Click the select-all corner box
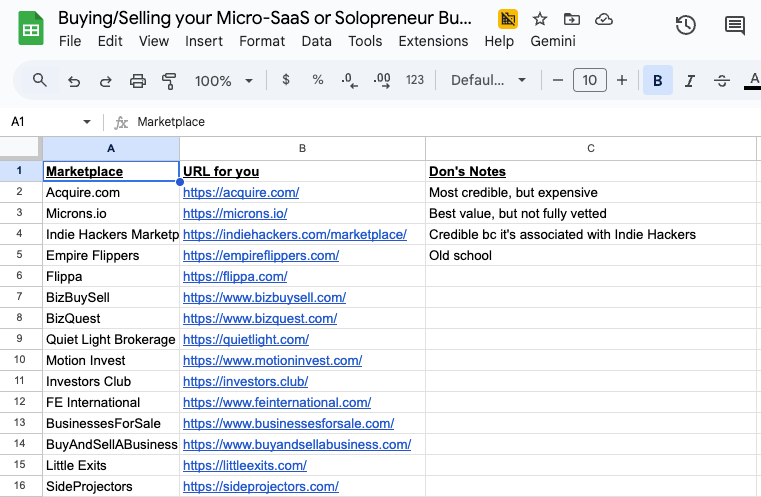The image size is (761, 497). pyautogui.click(x=19, y=147)
